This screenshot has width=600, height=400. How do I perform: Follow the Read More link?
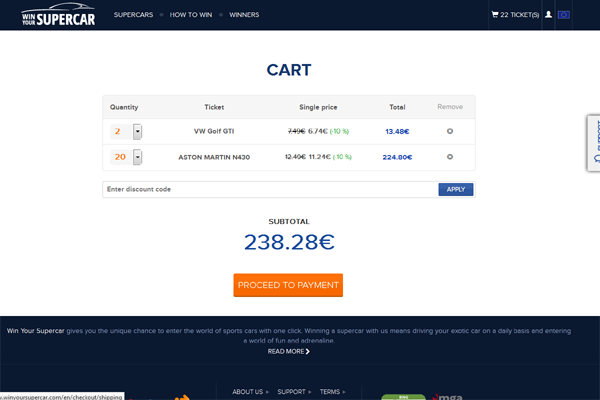[x=289, y=351]
